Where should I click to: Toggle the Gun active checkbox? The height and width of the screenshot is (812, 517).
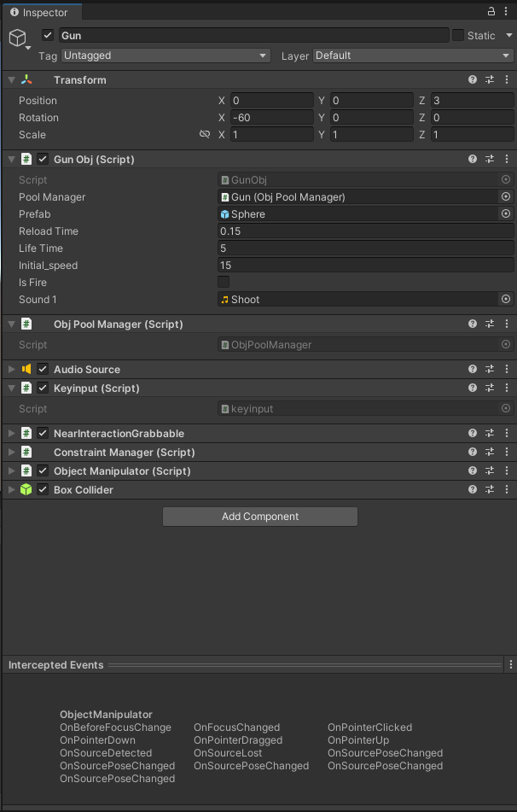(x=48, y=35)
